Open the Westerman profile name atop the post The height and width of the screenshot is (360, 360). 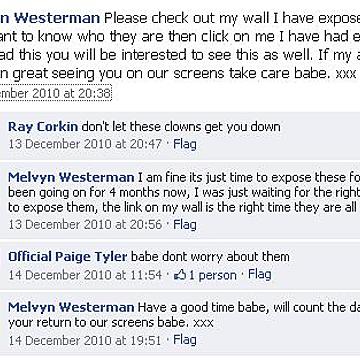50,18
